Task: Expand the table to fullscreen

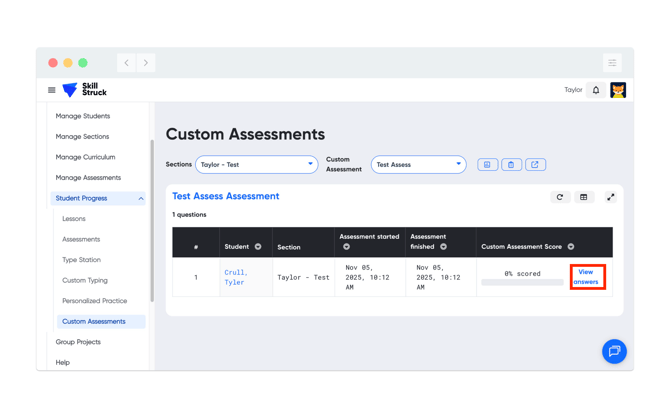Action: 610,197
